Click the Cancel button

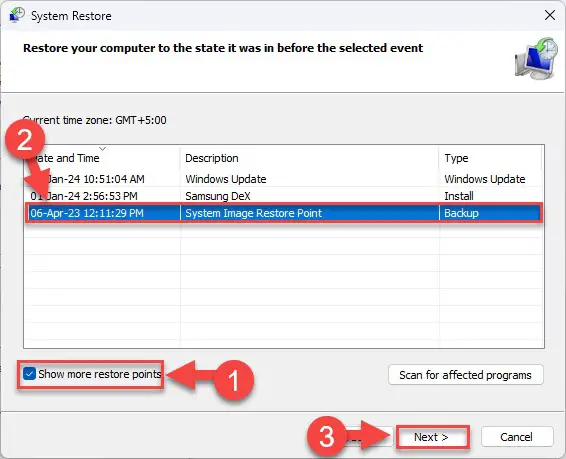coord(517,437)
